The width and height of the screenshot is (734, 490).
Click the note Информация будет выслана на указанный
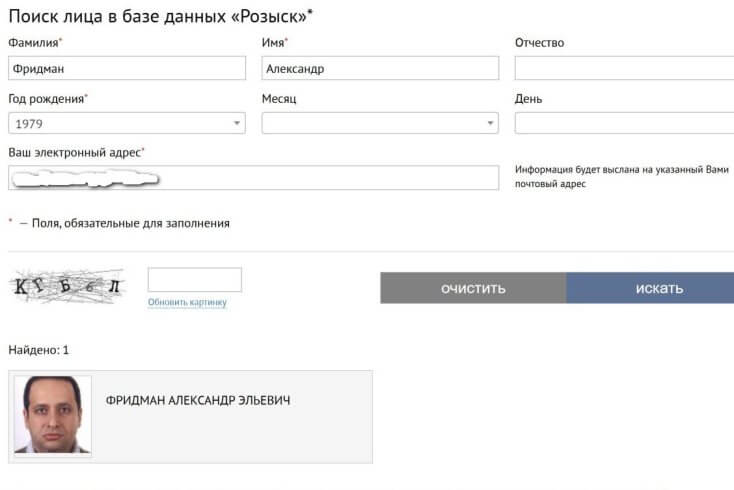[x=622, y=176]
